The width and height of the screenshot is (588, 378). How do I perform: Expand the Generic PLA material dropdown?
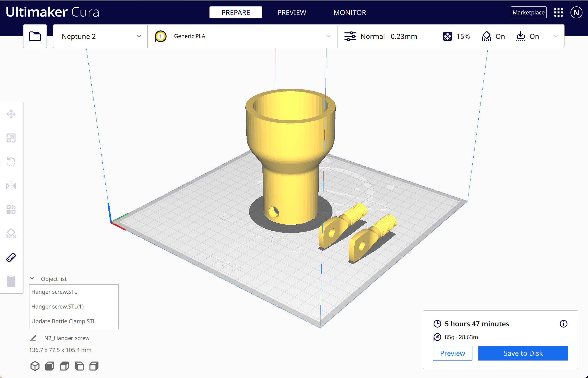pos(242,36)
